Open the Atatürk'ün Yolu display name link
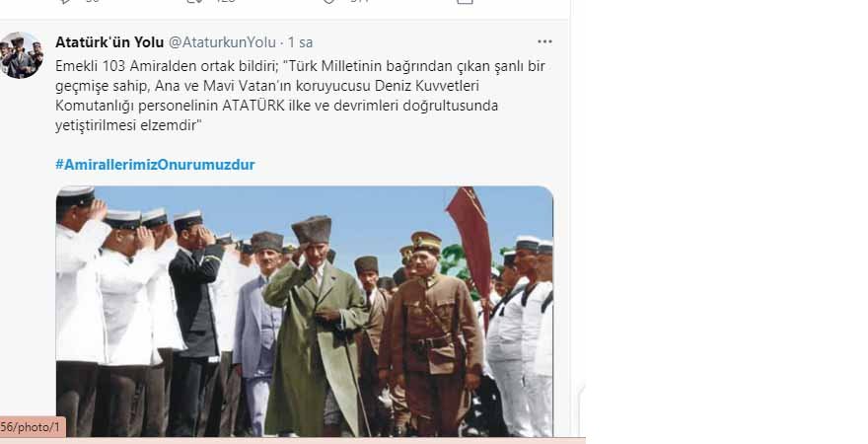The height and width of the screenshot is (444, 868). (x=109, y=42)
